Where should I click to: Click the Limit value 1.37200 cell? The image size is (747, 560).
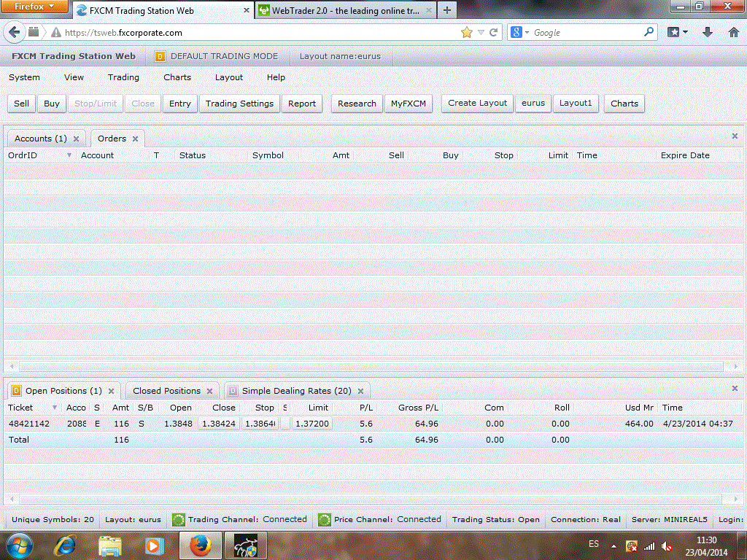[x=312, y=424]
